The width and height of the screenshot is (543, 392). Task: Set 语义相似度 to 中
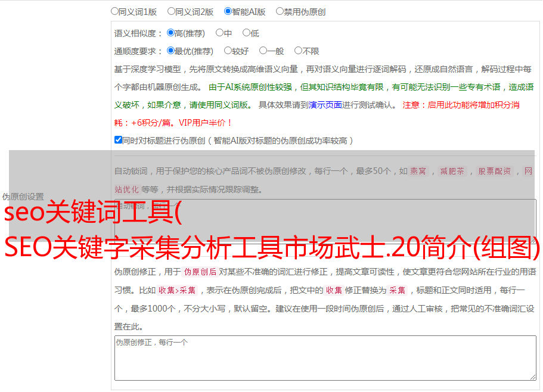click(219, 33)
